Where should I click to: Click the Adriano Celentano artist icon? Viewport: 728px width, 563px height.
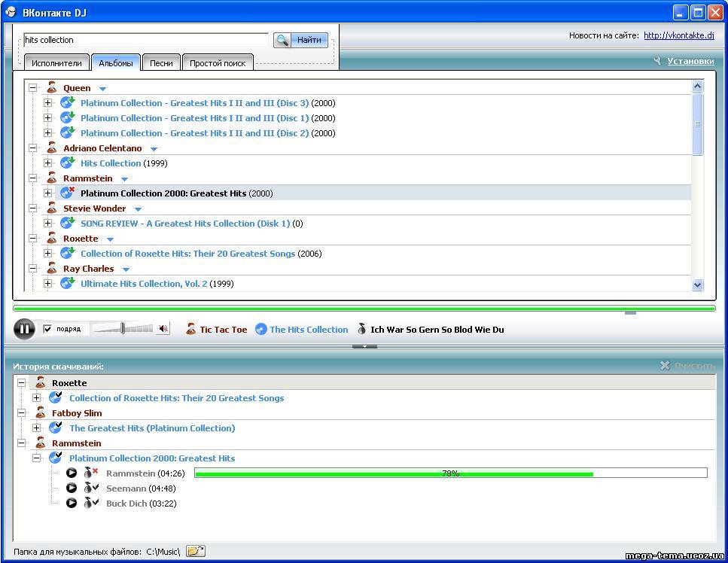(51, 148)
